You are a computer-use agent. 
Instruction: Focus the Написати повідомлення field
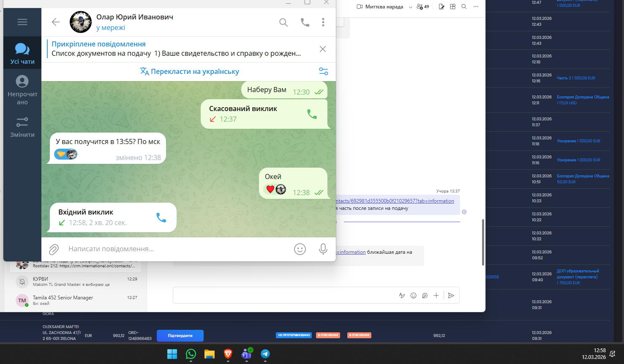[x=177, y=249]
